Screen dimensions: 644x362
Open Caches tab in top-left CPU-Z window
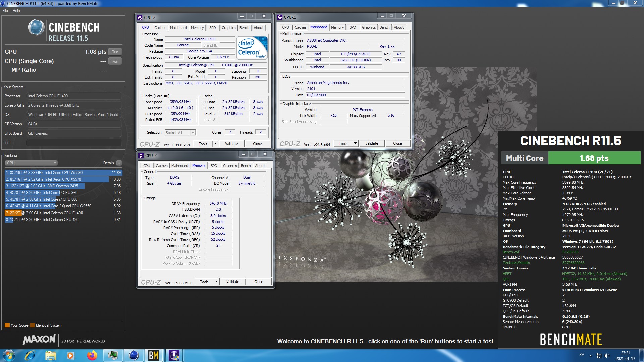(160, 28)
